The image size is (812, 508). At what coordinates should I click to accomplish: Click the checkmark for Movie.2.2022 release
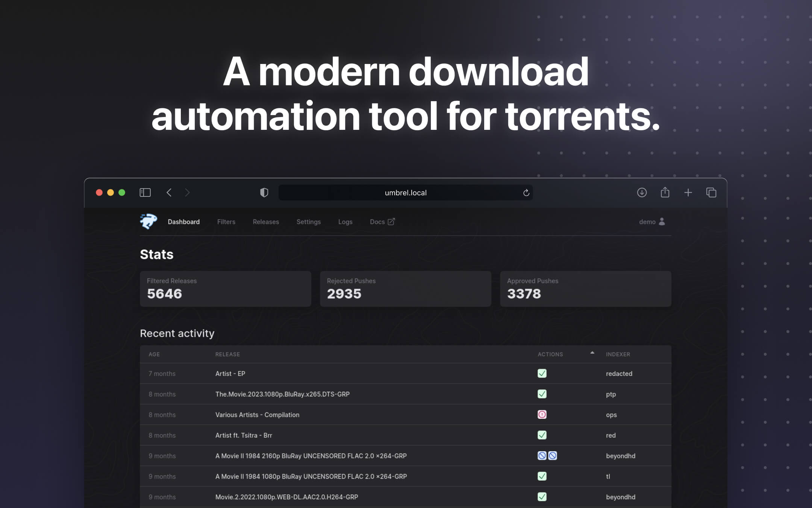(542, 497)
